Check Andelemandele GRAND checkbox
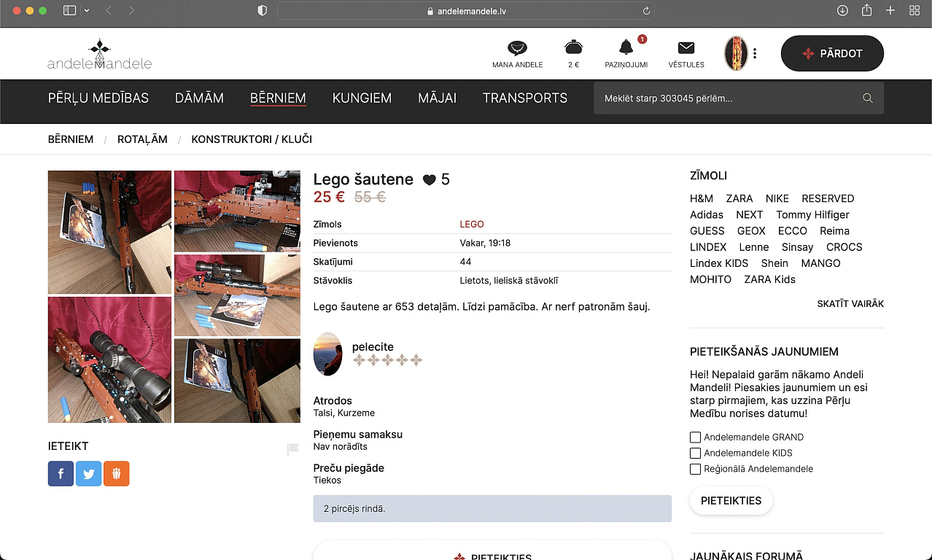 (695, 437)
